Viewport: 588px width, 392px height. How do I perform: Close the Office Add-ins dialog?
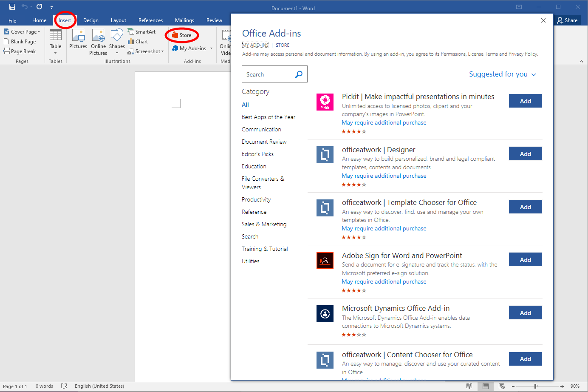coord(543,20)
